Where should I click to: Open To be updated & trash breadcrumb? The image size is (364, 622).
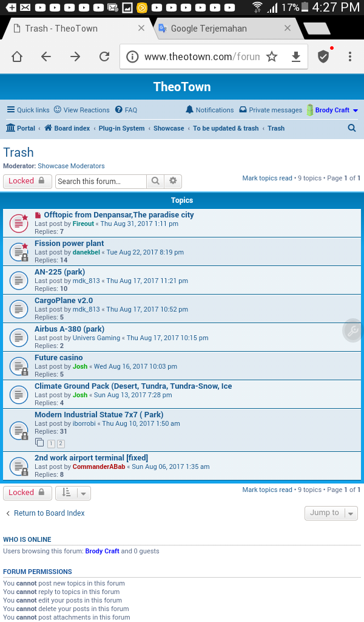click(226, 128)
